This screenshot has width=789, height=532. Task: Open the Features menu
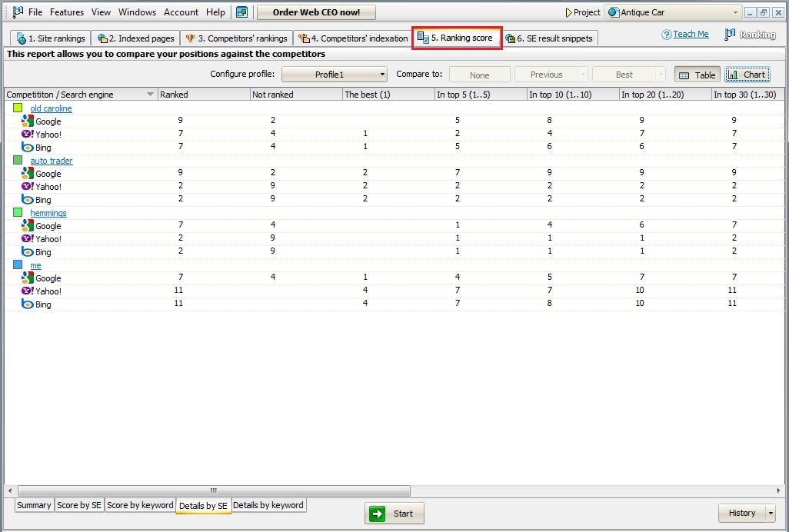point(66,12)
